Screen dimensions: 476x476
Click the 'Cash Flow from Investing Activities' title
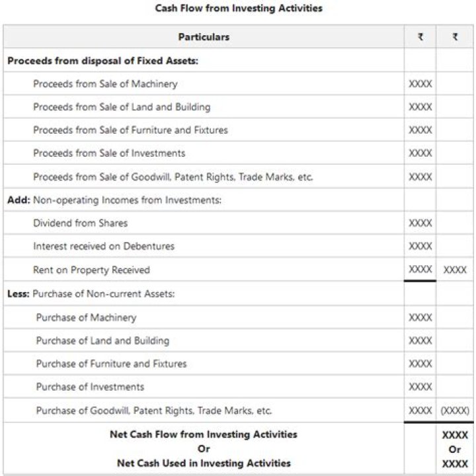tap(238, 9)
